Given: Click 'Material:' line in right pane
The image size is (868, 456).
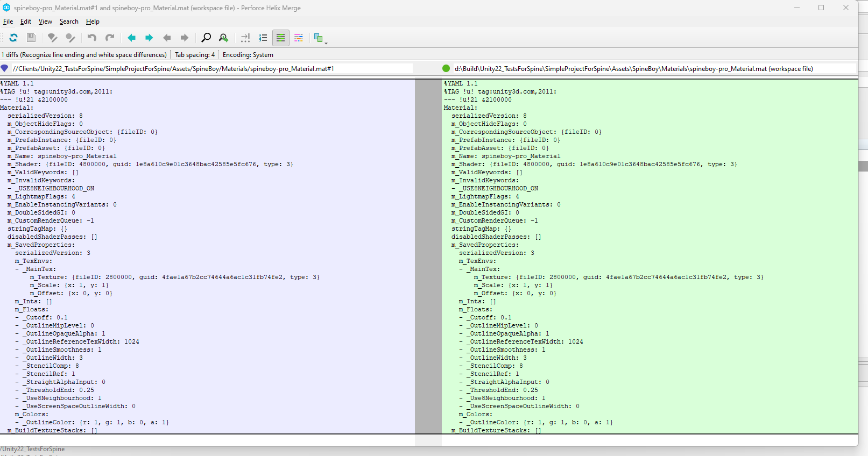Looking at the screenshot, I should pos(461,108).
